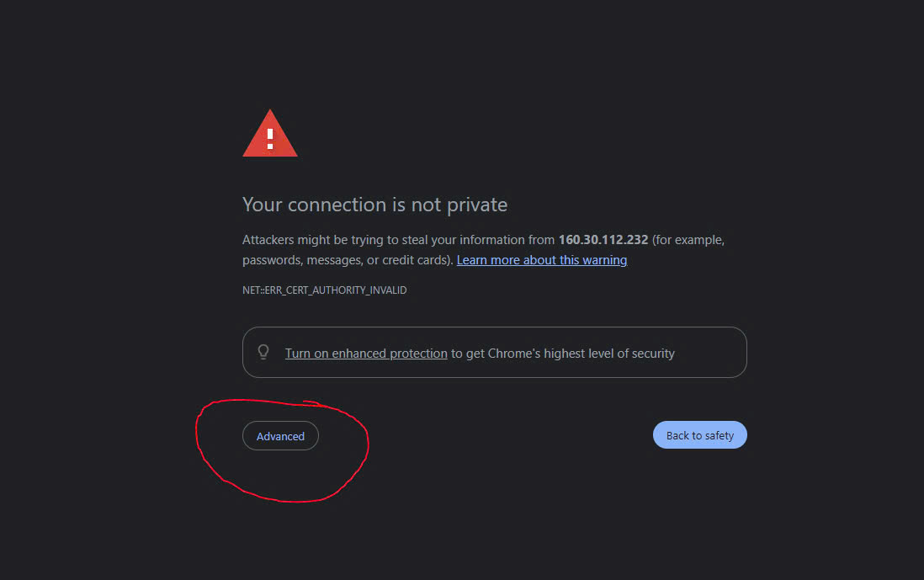Click the (for example, text after the IP
Screen dimensions: 924x580
(x=688, y=240)
